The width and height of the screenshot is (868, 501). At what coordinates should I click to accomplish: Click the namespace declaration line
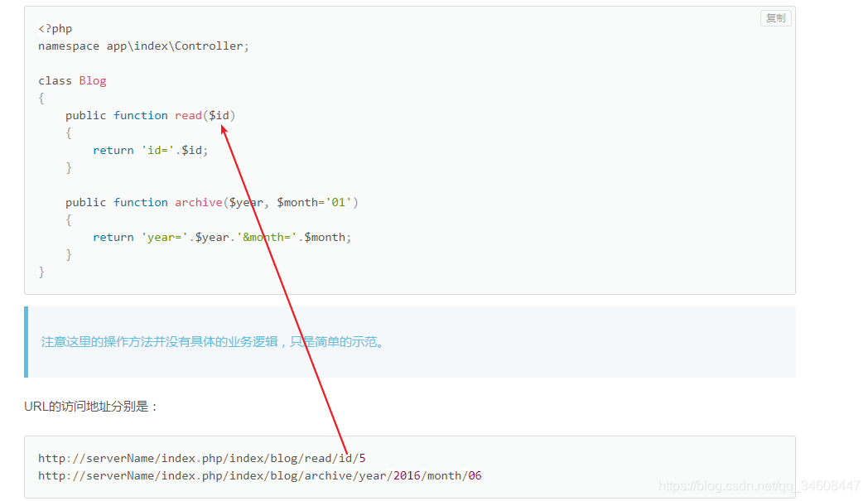(142, 46)
